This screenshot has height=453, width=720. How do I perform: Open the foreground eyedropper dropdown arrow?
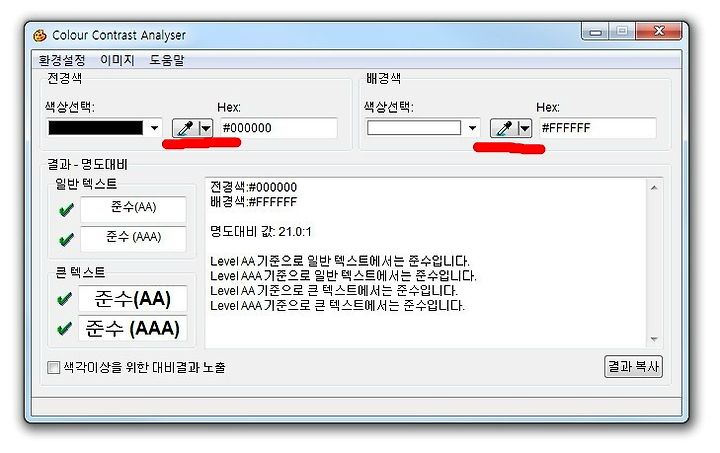click(x=206, y=128)
